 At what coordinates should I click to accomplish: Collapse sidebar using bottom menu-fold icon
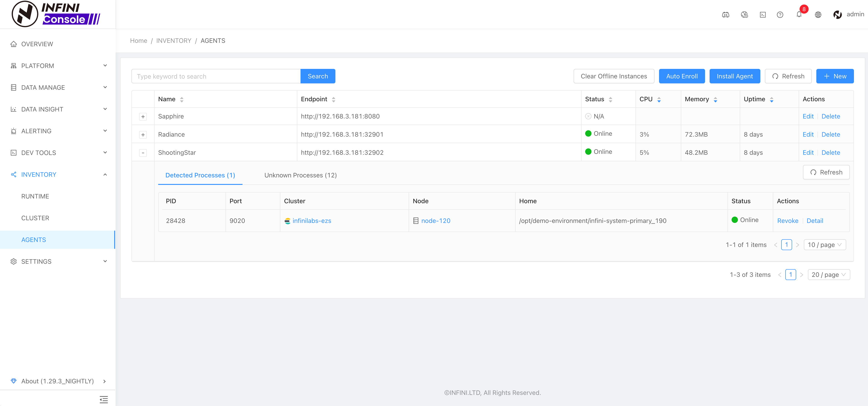104,400
